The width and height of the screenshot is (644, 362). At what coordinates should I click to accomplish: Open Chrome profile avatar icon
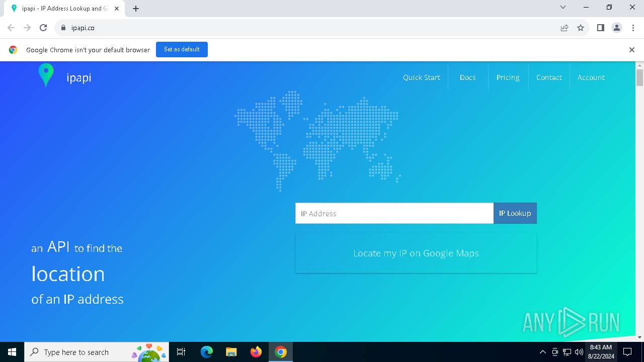617,28
